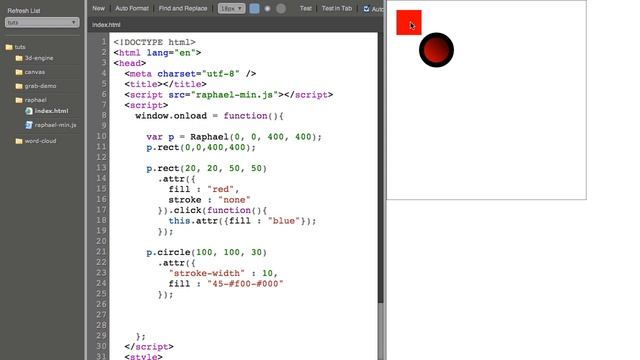Click Test in Tab
Viewport: 640px width, 360px height.
(x=337, y=8)
